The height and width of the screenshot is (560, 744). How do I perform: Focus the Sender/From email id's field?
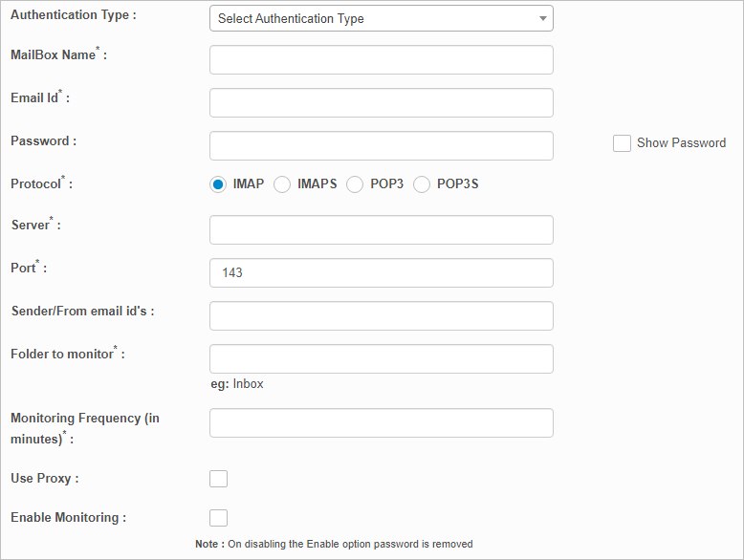(x=381, y=315)
